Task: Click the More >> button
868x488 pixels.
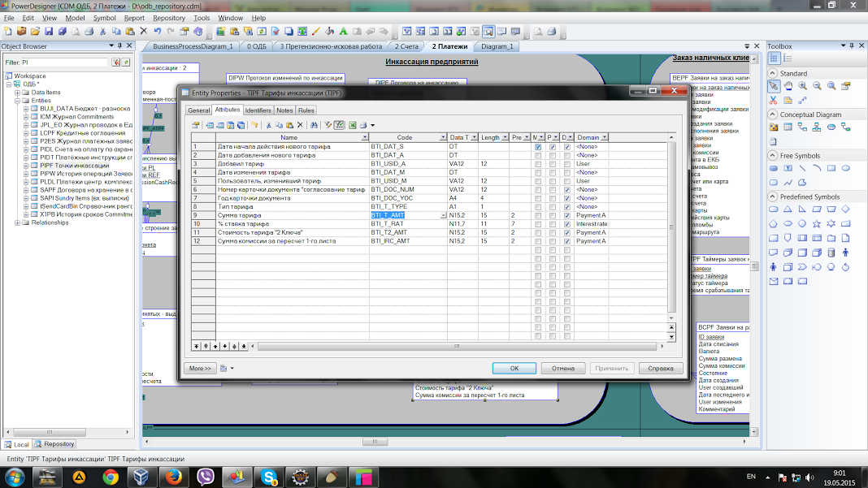Action: [x=200, y=369]
